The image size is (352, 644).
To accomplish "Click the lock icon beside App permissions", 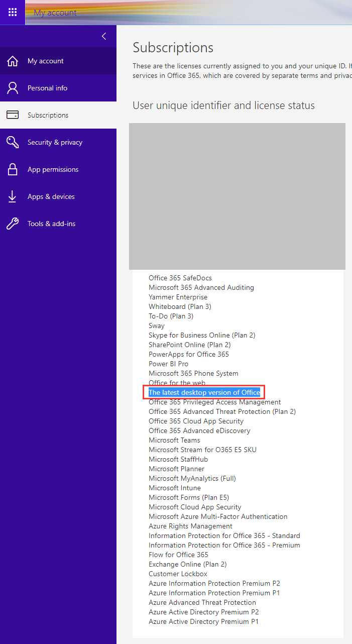I will [x=13, y=169].
